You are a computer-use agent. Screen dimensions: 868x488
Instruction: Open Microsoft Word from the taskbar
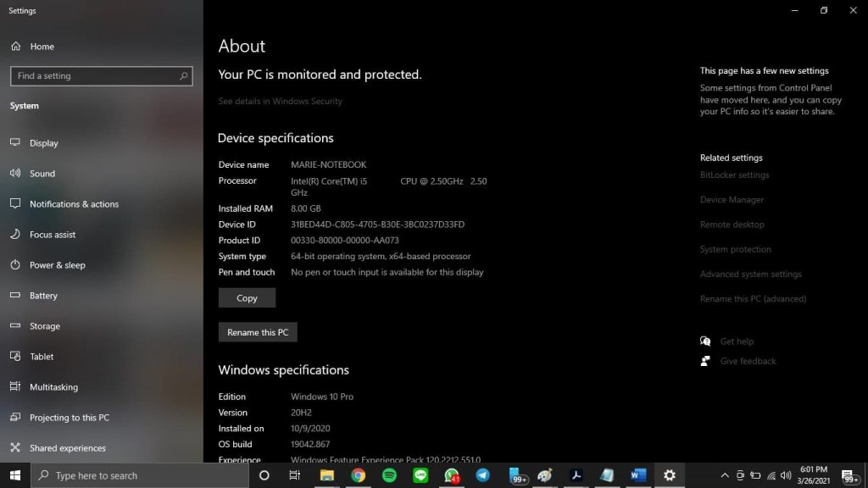click(637, 475)
